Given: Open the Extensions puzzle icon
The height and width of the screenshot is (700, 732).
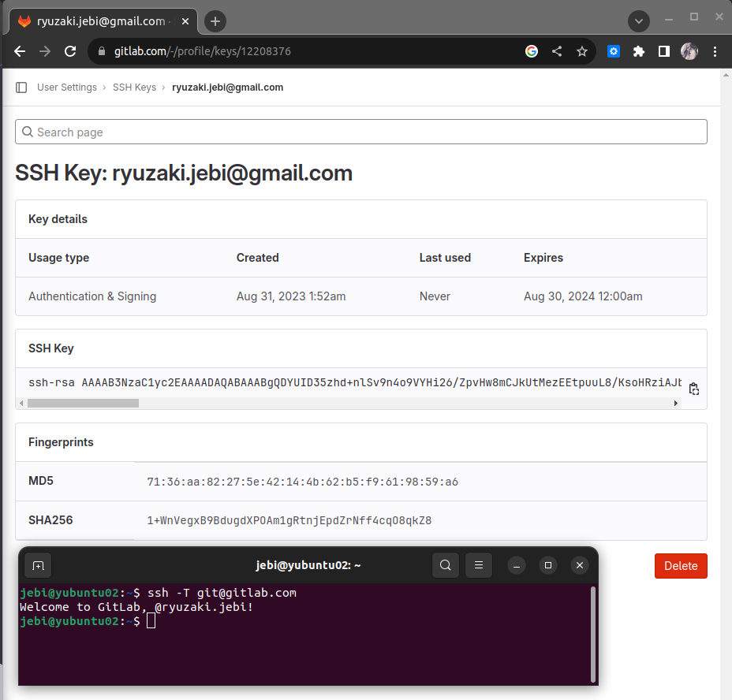Looking at the screenshot, I should (x=639, y=51).
